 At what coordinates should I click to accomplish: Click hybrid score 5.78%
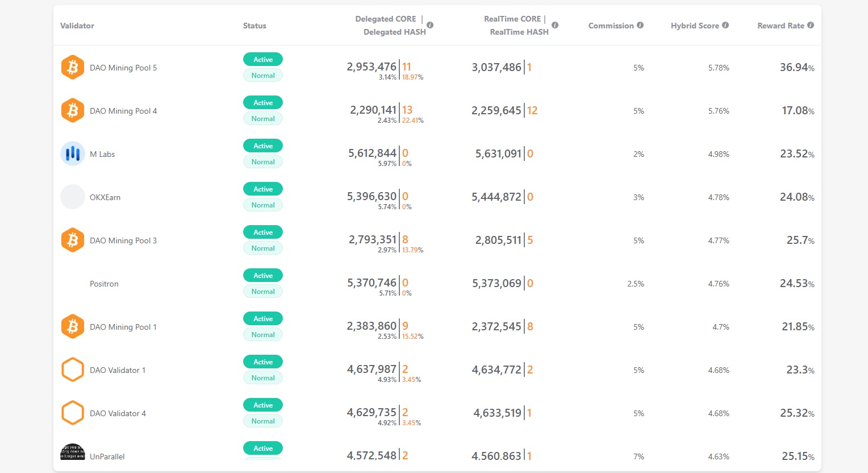point(719,68)
